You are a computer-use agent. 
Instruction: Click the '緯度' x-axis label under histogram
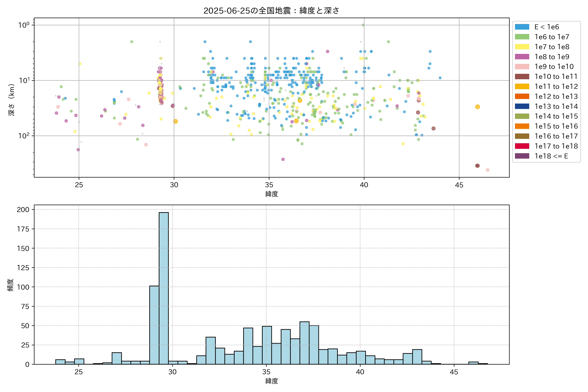pos(271,381)
